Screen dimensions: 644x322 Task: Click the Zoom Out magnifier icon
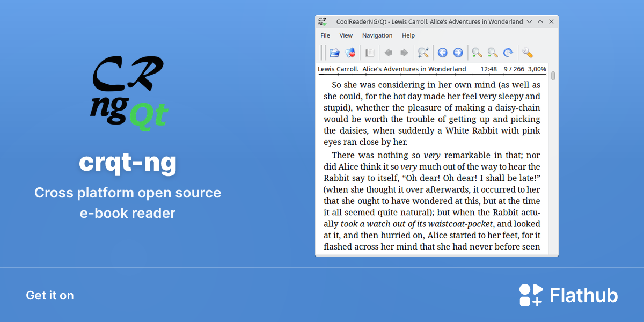pyautogui.click(x=492, y=53)
